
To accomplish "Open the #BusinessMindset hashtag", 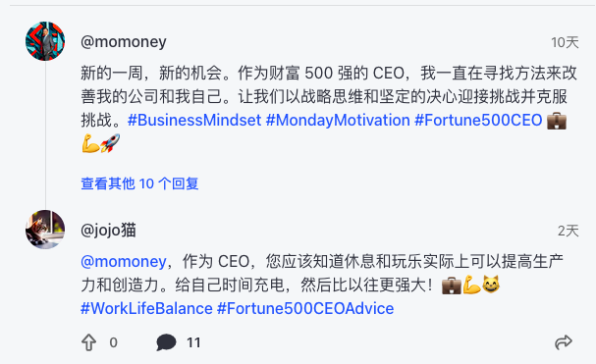I will tap(194, 120).
